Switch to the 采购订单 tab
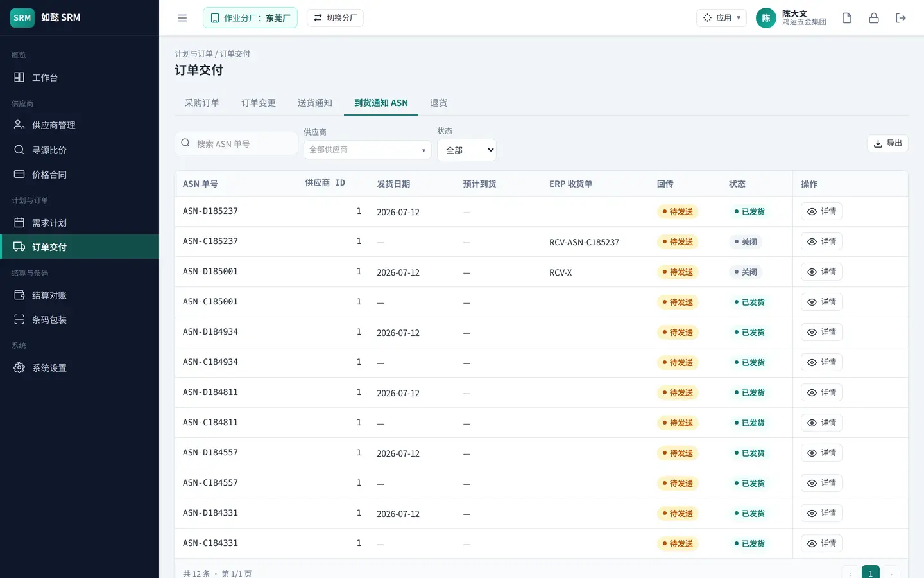Viewport: 924px width, 578px height. click(202, 103)
